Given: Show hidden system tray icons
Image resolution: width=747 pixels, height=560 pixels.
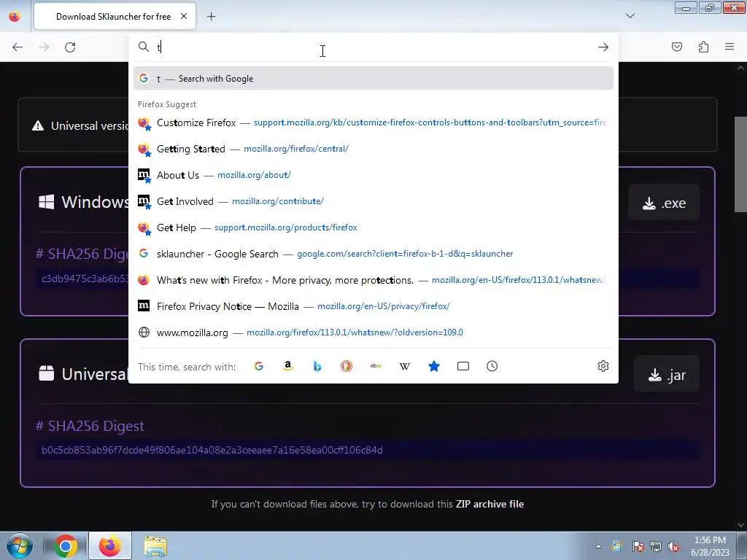Looking at the screenshot, I should tap(598, 547).
